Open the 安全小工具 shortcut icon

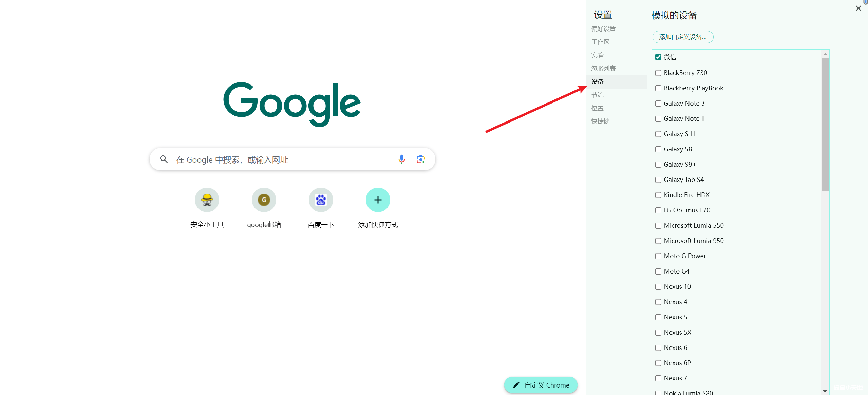click(207, 200)
